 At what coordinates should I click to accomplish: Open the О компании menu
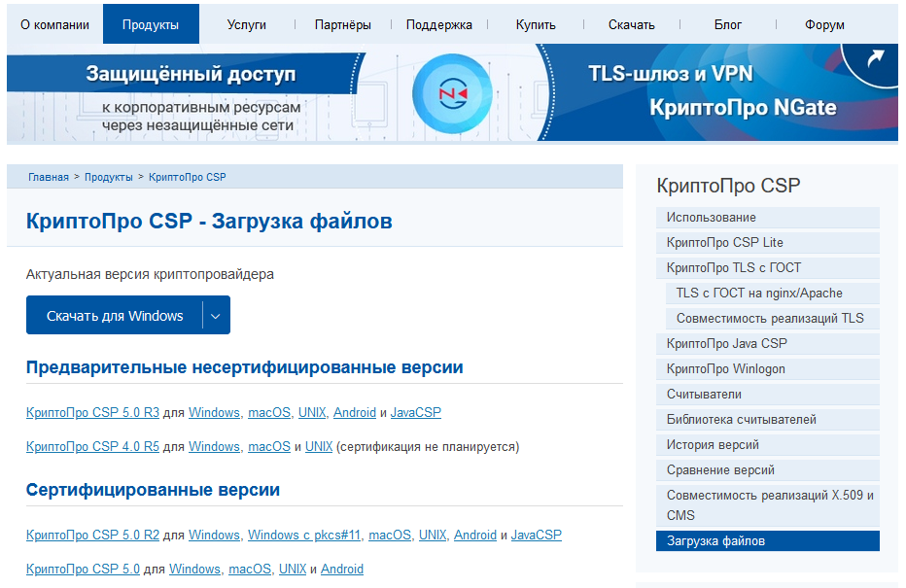point(54,25)
